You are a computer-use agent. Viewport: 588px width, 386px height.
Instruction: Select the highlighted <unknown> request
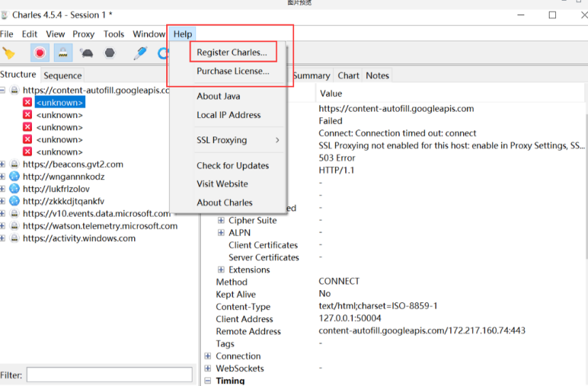60,102
